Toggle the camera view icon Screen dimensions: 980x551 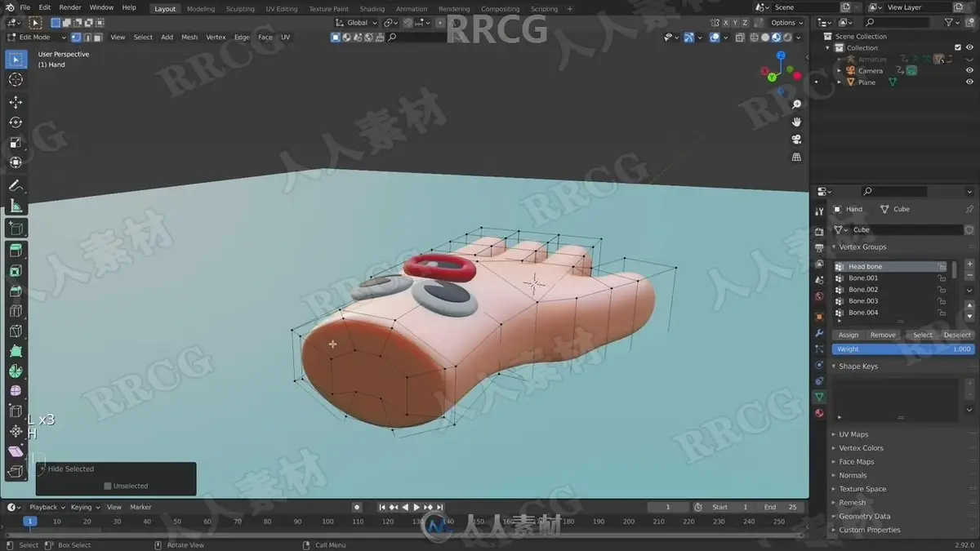797,140
